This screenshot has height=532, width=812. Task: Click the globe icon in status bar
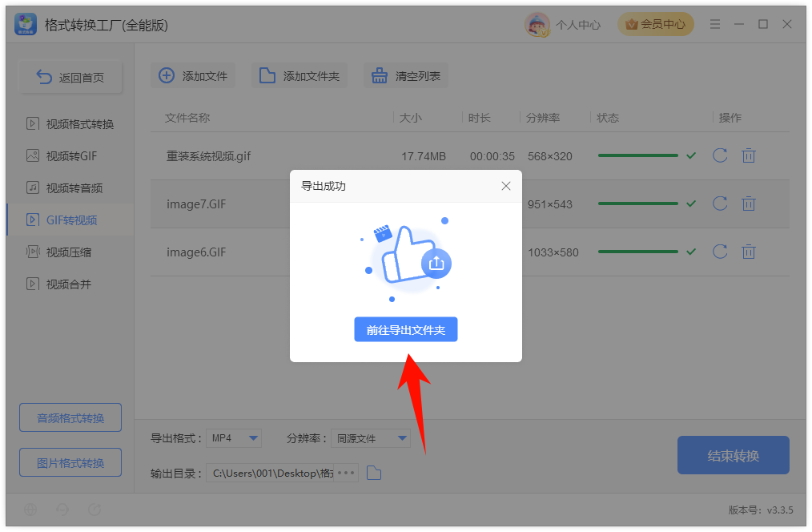(30, 510)
